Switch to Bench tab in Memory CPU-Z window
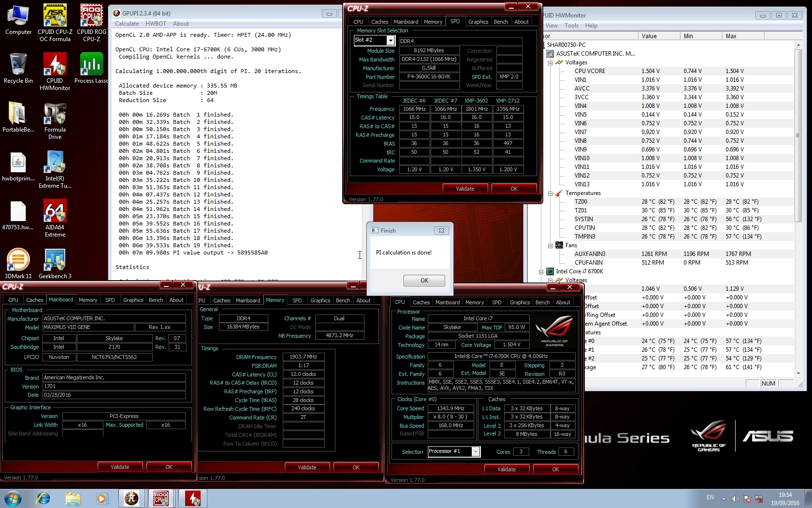 (x=343, y=300)
